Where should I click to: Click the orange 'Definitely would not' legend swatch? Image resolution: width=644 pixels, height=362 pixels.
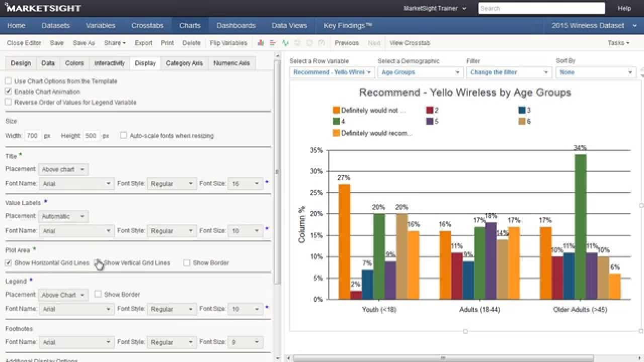pyautogui.click(x=337, y=111)
